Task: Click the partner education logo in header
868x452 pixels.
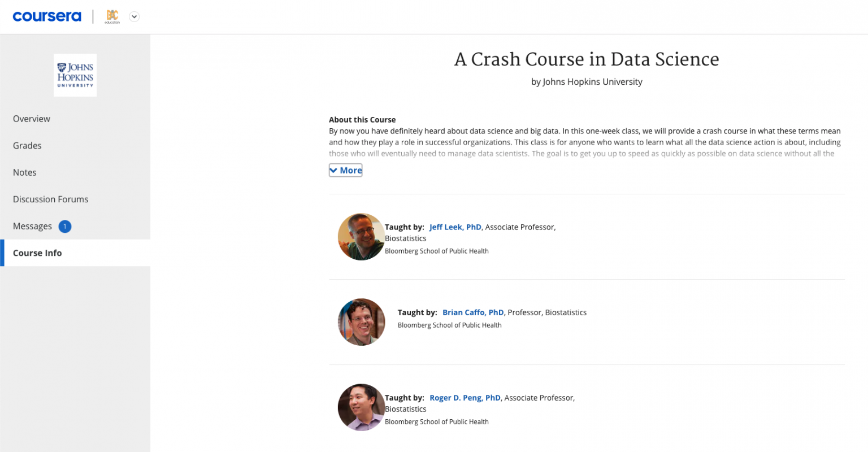Action: point(112,16)
